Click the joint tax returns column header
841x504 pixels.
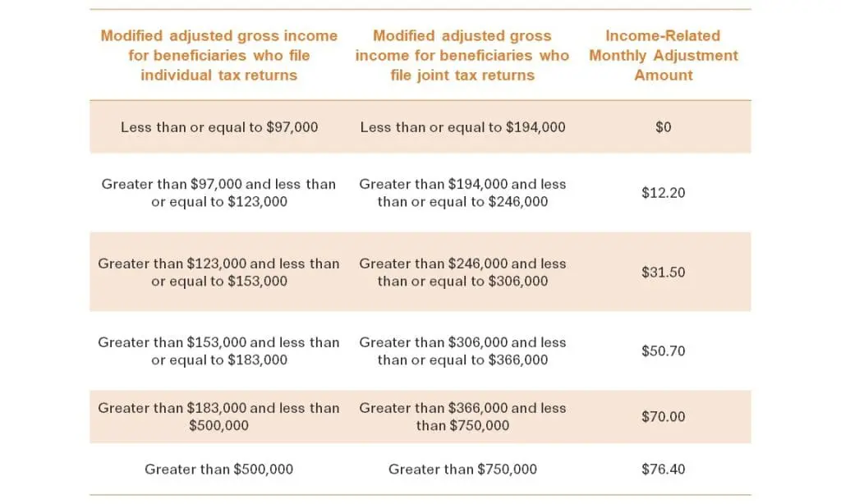pyautogui.click(x=462, y=55)
